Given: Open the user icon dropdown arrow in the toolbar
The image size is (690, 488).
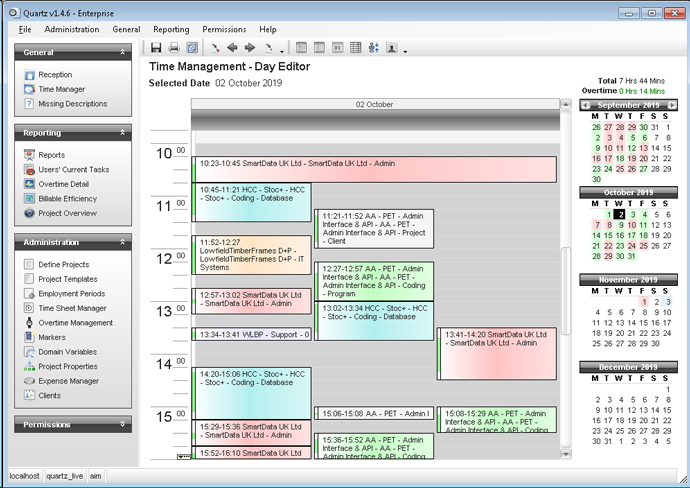Looking at the screenshot, I should point(405,50).
